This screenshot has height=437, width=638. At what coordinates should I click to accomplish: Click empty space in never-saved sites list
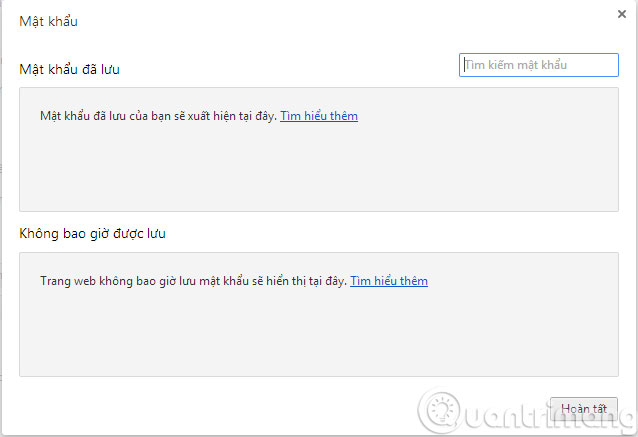coord(318,335)
